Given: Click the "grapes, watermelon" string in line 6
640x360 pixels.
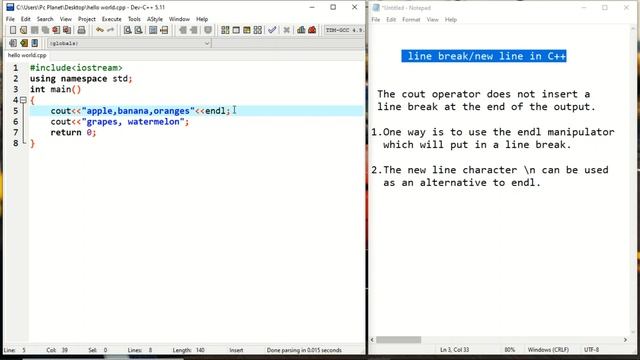Looking at the screenshot, I should click(x=133, y=122).
